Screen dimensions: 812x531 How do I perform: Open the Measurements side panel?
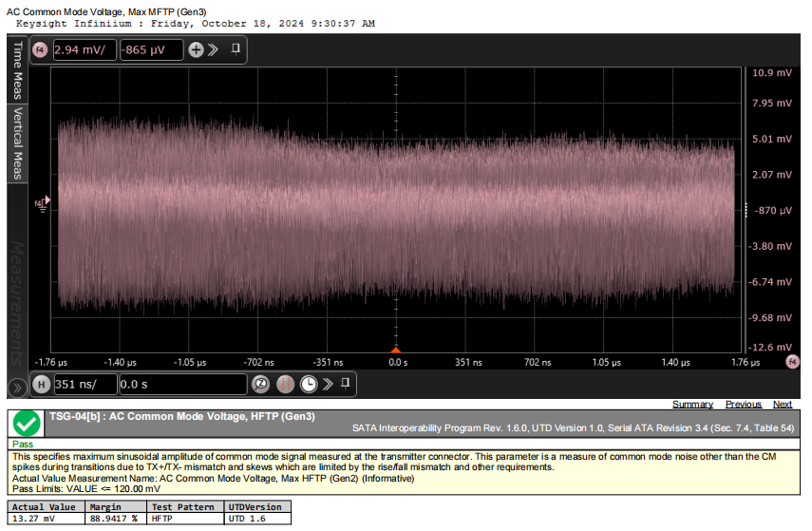click(x=18, y=303)
